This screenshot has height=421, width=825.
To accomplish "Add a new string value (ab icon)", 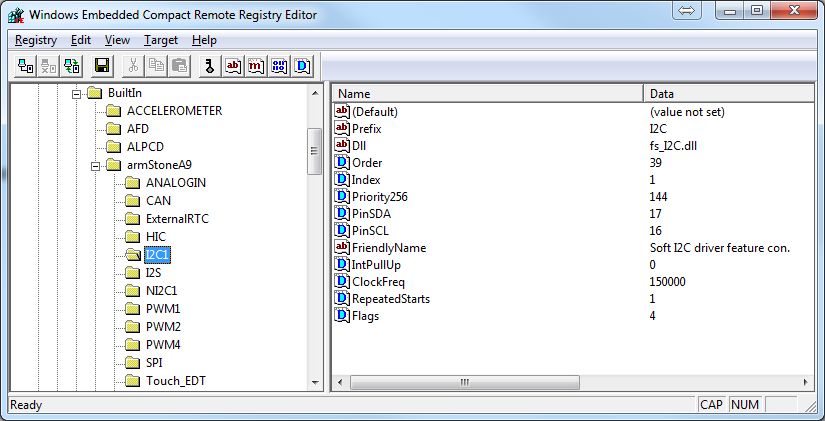I will [x=233, y=66].
